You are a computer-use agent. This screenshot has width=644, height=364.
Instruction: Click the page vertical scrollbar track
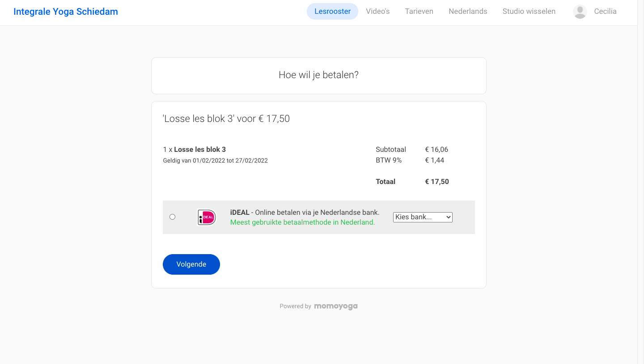(640, 182)
